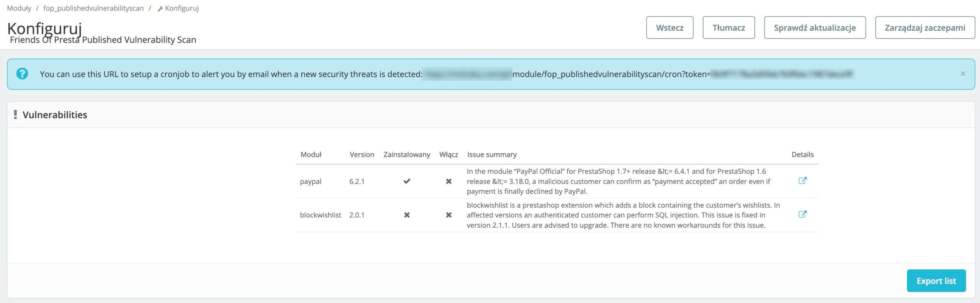The width and height of the screenshot is (980, 303).
Task: Click paypal installed checkmark icon
Action: coord(407,181)
